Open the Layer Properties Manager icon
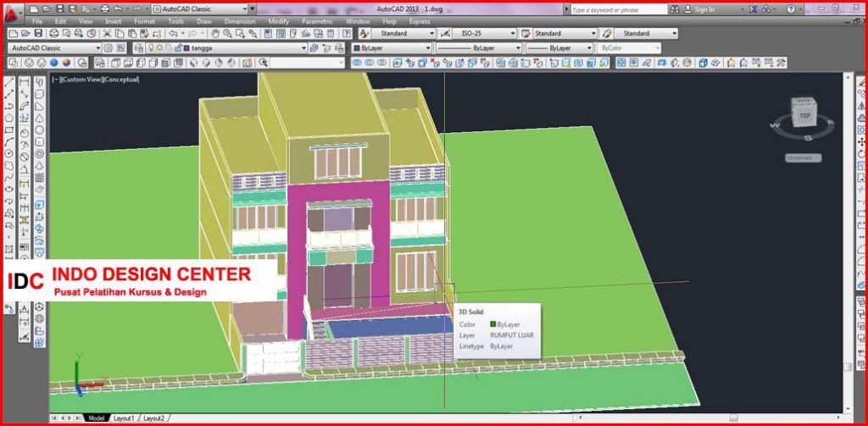 pos(138,48)
